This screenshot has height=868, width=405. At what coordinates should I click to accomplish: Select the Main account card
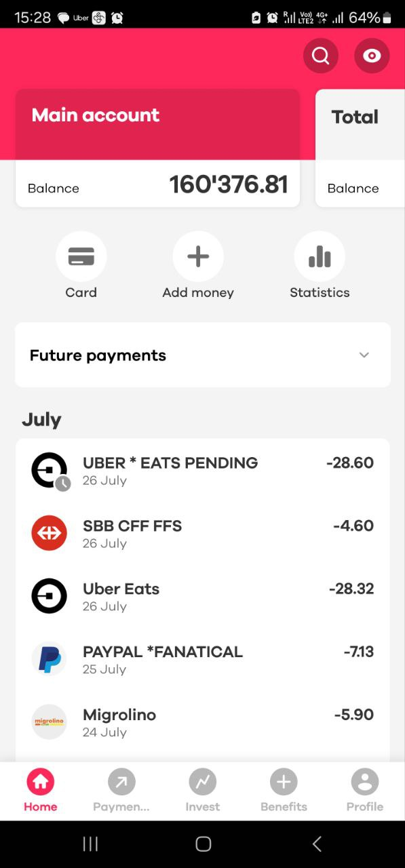click(x=157, y=148)
